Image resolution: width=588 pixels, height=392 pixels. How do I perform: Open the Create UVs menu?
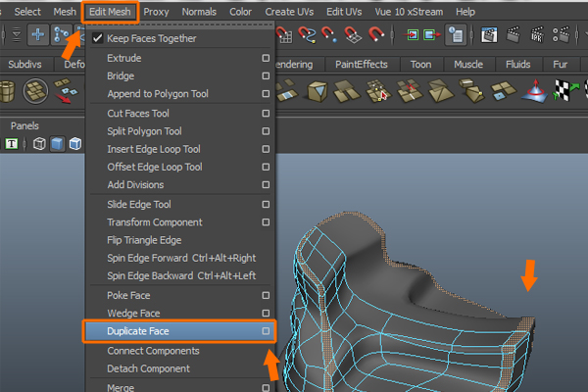(x=289, y=12)
